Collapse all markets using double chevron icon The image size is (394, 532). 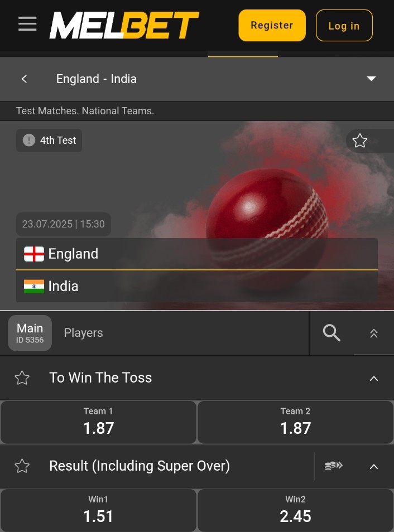pos(374,333)
